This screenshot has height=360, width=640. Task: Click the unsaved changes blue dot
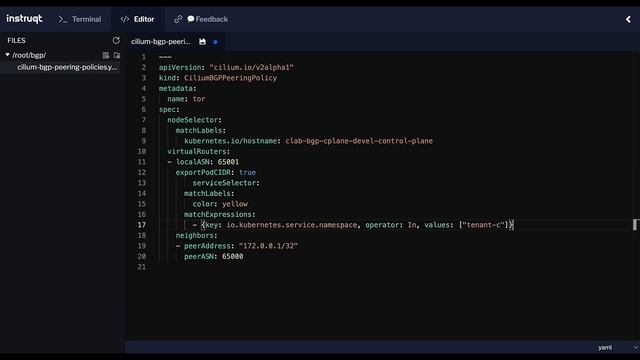coord(215,42)
